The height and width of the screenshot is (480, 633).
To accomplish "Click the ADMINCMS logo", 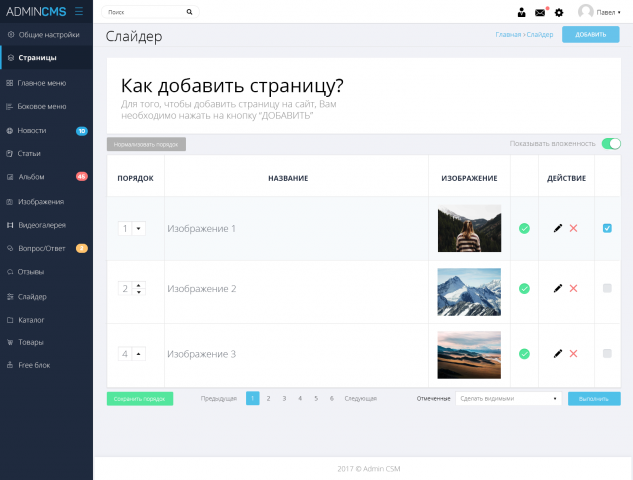I will click(x=36, y=12).
